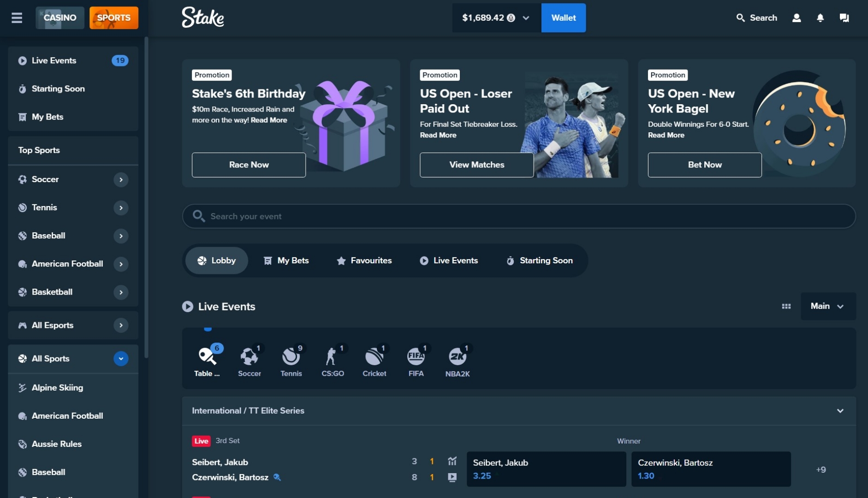868x498 pixels.
Task: Click the Race Now button
Action: [249, 165]
